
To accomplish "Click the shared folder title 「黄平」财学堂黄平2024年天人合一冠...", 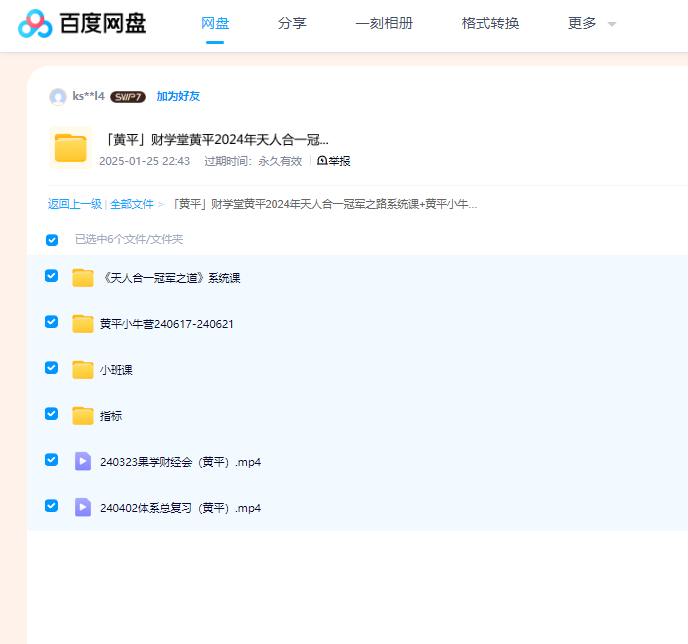I will coord(215,140).
